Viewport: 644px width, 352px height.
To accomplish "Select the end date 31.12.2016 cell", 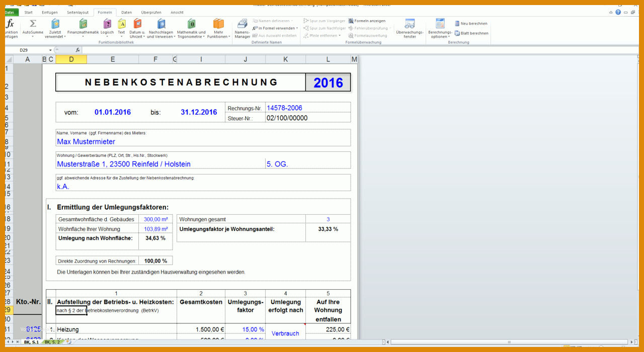I will coord(199,112).
